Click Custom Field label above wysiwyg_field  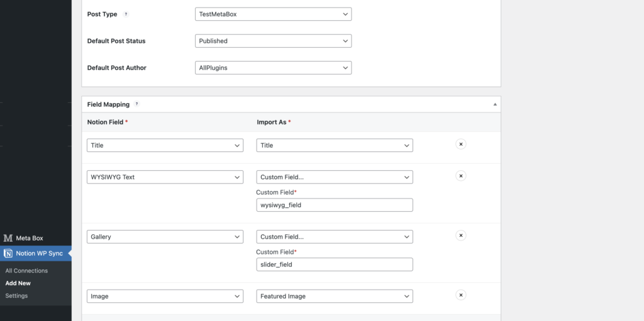point(276,192)
